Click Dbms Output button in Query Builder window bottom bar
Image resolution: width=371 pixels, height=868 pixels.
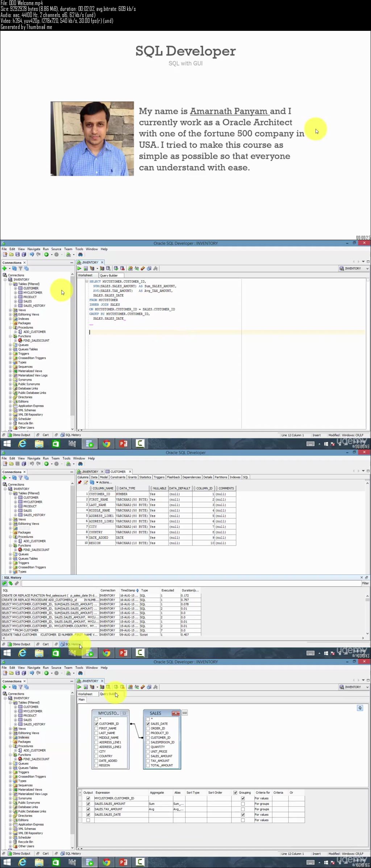18,853
